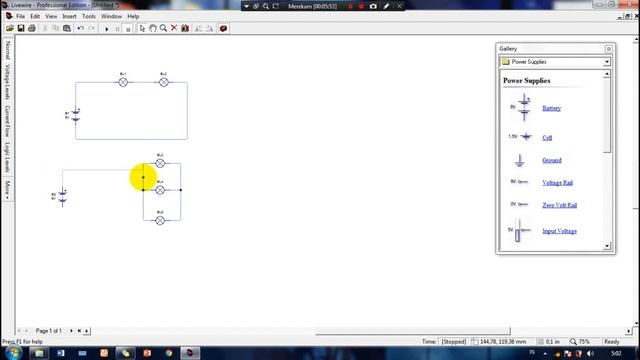Click recorder camera snapshot icon
Screen dimensions: 640x360
click(373, 6)
